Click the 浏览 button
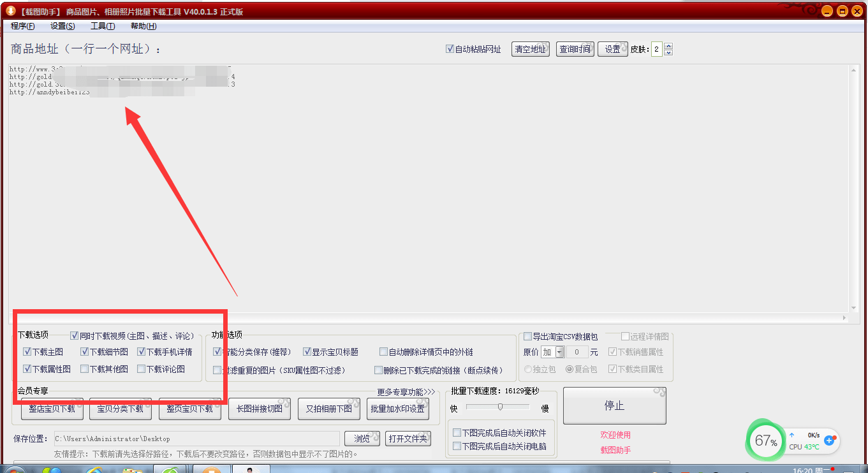The width and height of the screenshot is (868, 473). [362, 439]
